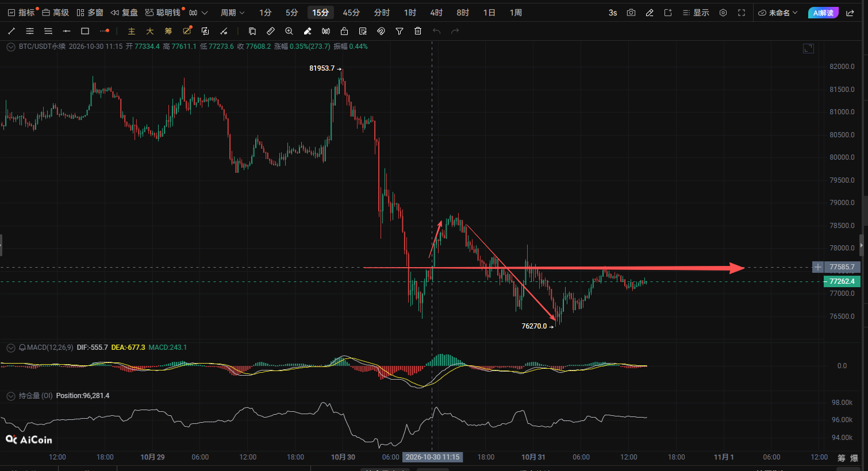Collapse the 持仓量 (OI) pane

tap(11, 396)
